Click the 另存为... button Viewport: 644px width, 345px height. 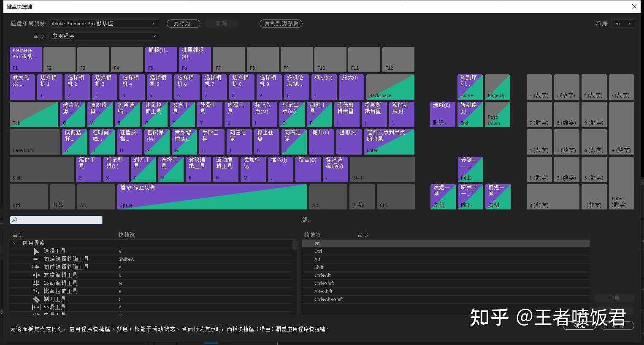pos(184,24)
